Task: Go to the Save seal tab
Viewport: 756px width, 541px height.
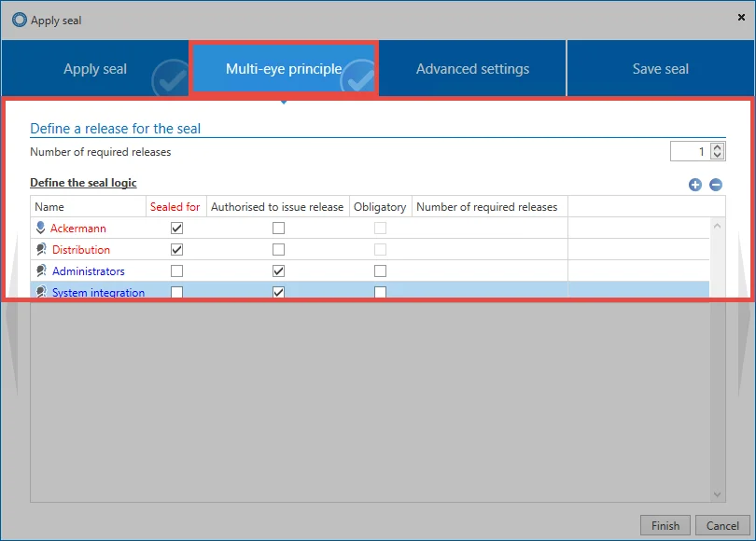Action: [x=661, y=68]
